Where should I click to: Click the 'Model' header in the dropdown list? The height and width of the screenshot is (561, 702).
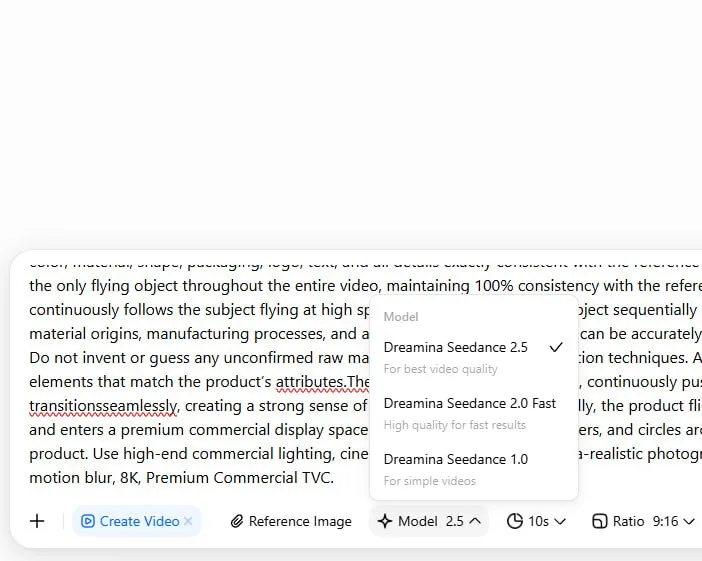click(401, 317)
